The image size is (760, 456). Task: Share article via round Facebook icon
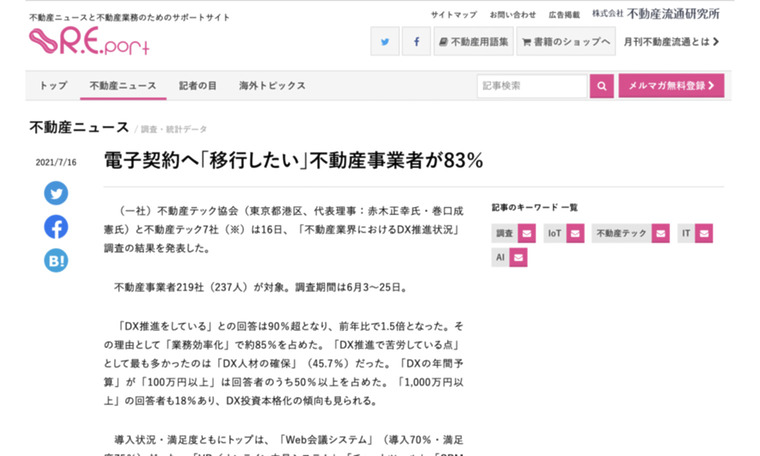click(56, 227)
